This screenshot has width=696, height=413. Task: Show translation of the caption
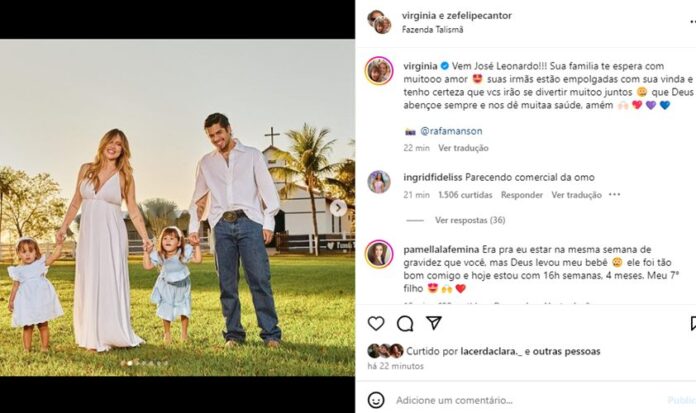tap(463, 148)
